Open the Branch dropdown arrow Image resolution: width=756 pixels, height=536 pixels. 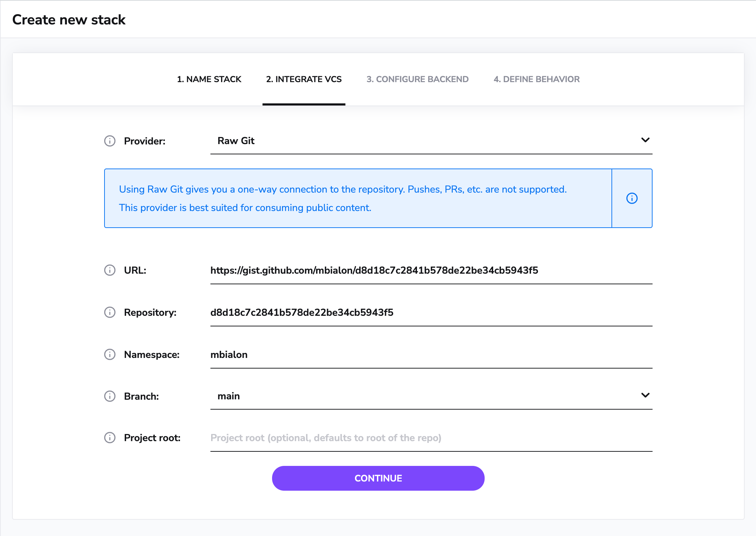coord(645,395)
